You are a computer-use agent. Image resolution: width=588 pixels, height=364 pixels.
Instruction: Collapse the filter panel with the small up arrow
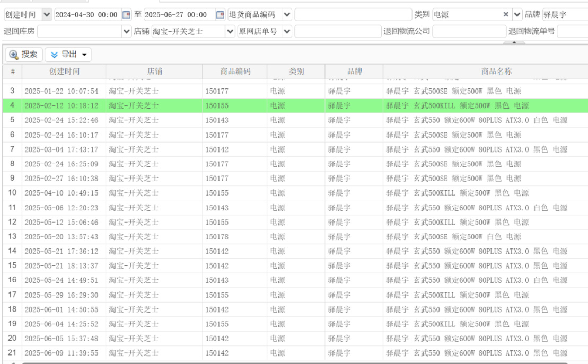[514, 42]
